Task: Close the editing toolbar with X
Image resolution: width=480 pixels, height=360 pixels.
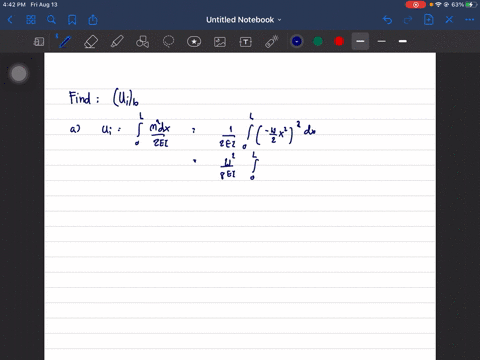Action: click(449, 20)
